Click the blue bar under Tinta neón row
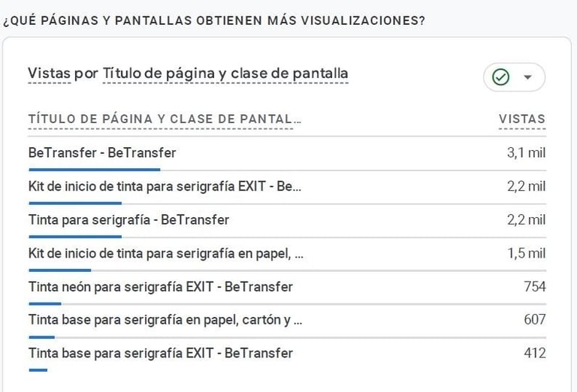The width and height of the screenshot is (577, 392). [45, 303]
